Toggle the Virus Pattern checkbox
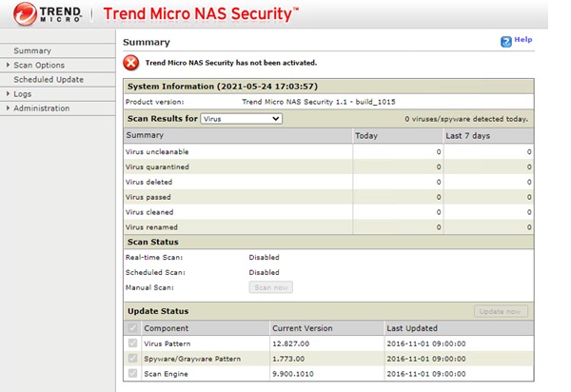The height and width of the screenshot is (392, 571). 132,343
